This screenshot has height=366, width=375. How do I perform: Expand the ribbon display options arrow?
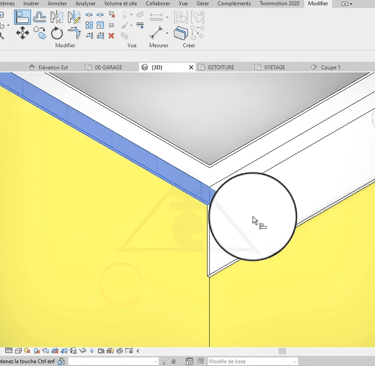(351, 4)
